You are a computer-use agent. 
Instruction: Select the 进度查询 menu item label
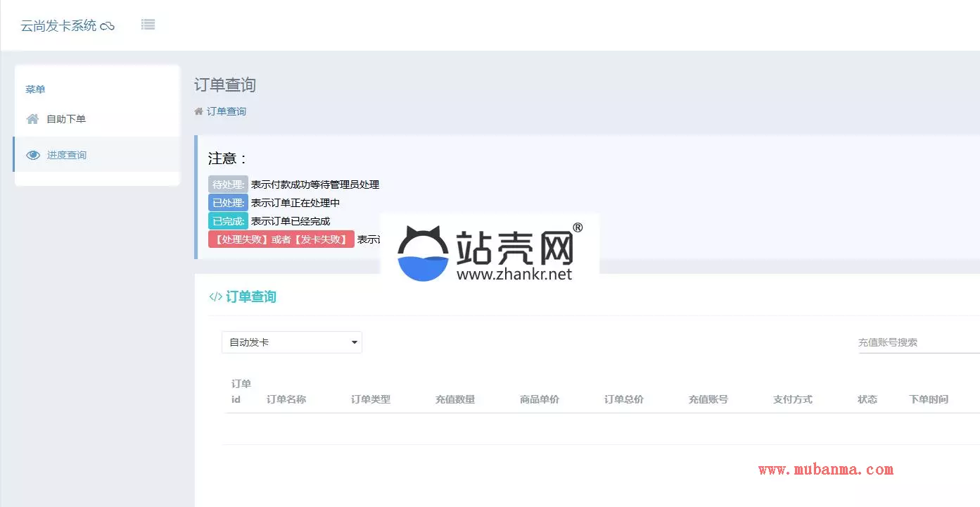point(67,155)
